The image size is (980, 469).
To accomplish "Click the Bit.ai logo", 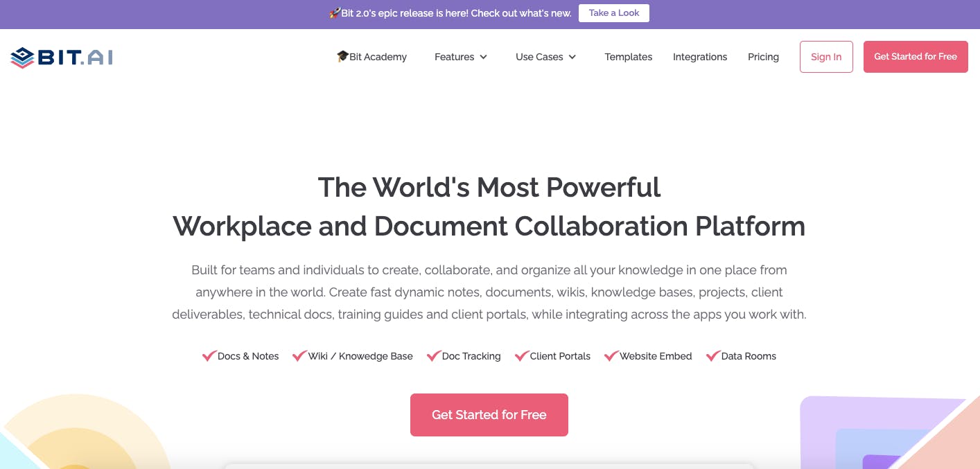I will [62, 57].
